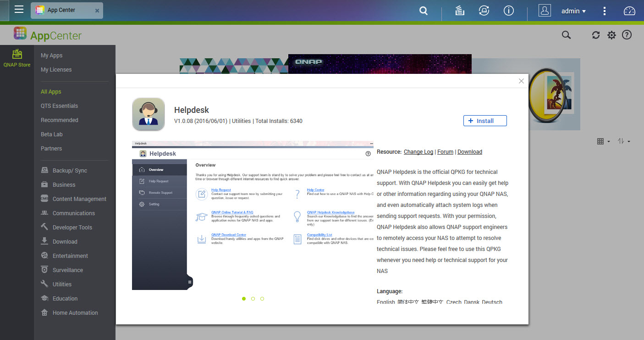Open the Change Log link
The width and height of the screenshot is (644, 340).
click(x=418, y=152)
